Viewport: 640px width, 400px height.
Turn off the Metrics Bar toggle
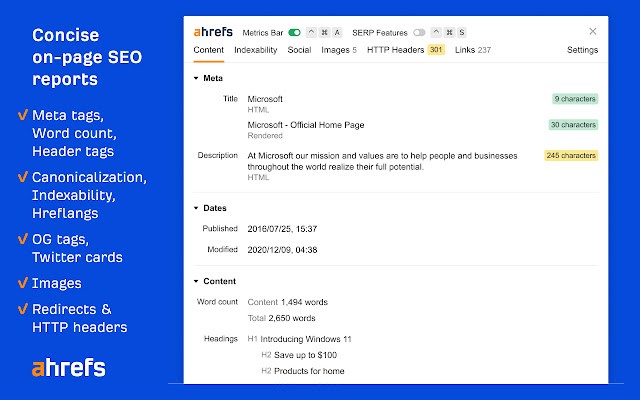tap(294, 33)
